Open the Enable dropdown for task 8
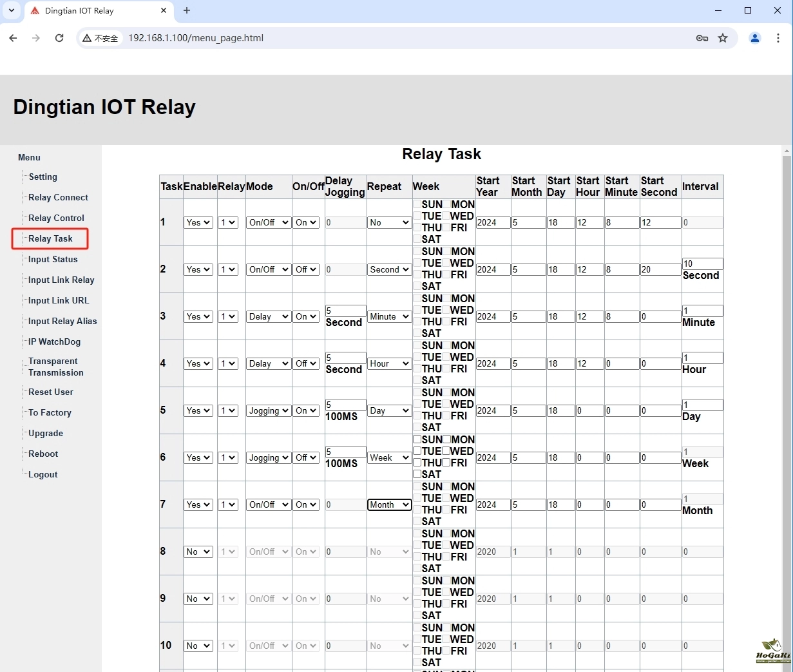Image resolution: width=793 pixels, height=672 pixels. click(x=198, y=552)
